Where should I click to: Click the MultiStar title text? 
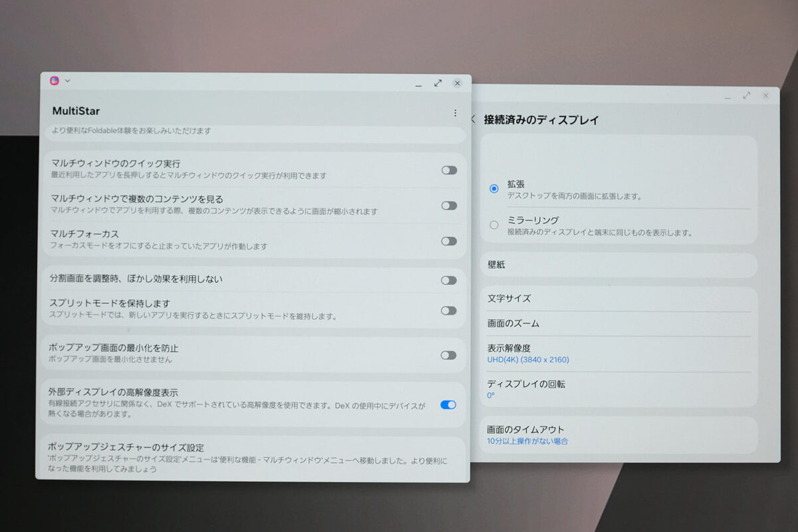coord(76,111)
